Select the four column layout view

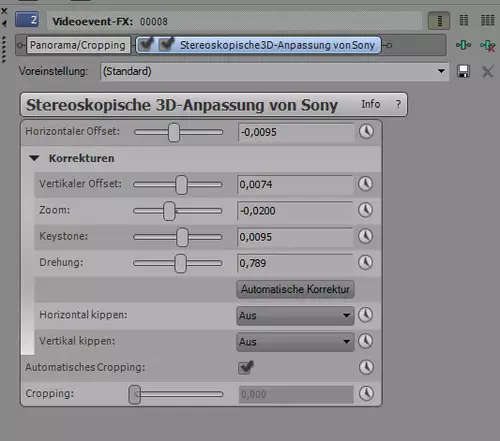pyautogui.click(x=487, y=20)
